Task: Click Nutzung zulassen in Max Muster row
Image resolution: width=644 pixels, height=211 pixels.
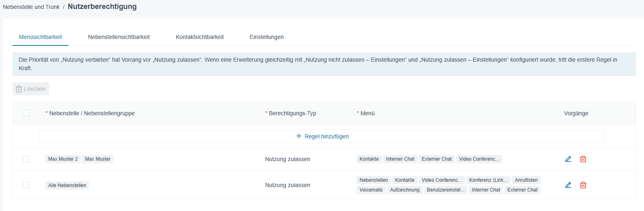Action: click(288, 159)
